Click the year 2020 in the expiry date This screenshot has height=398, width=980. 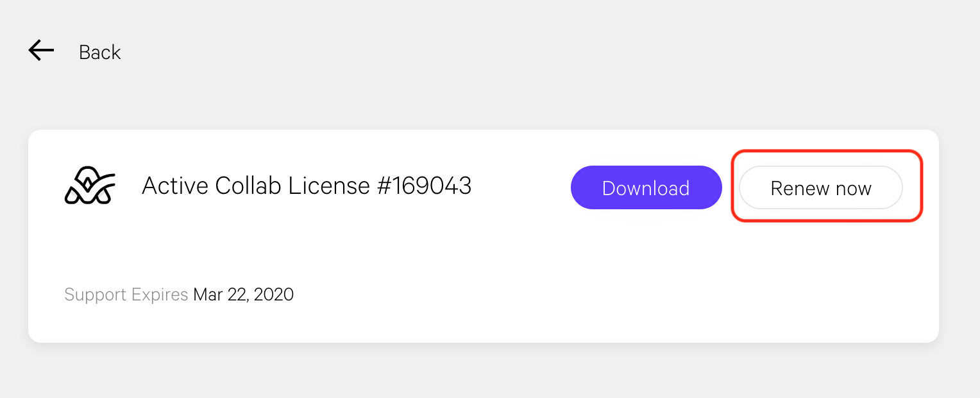[274, 295]
